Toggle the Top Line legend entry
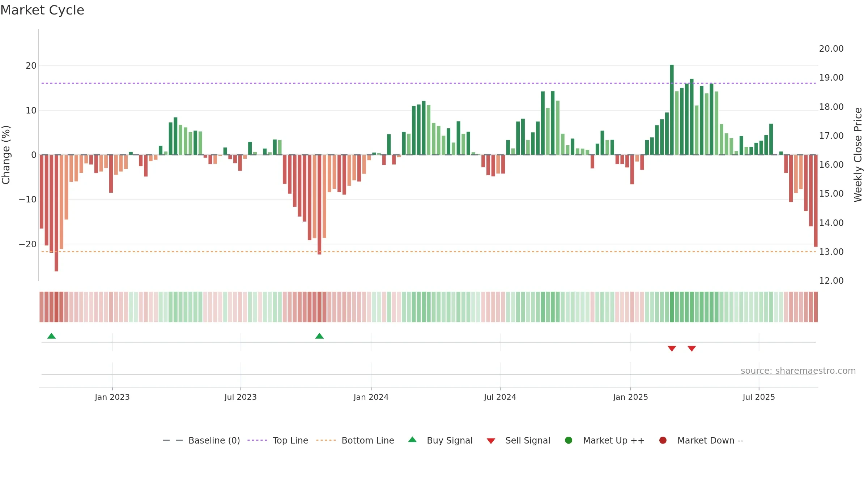 point(278,441)
